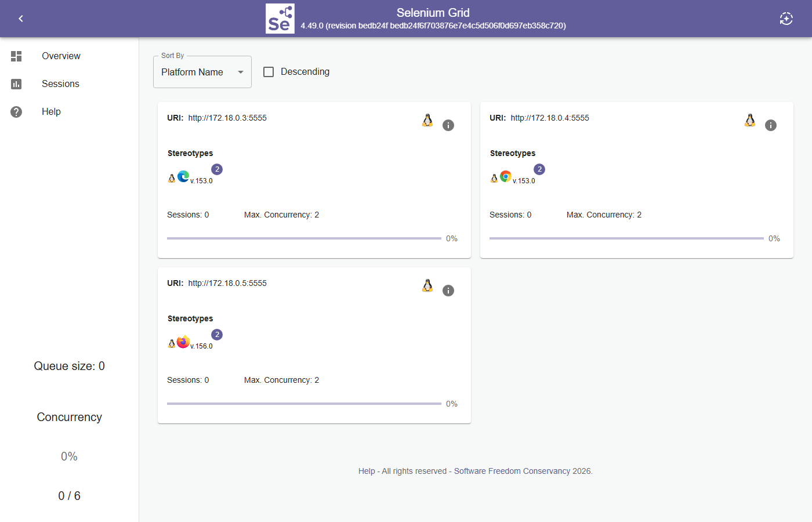Viewport: 812px width, 522px height.
Task: Click the Overview dashboard icon
Action: (x=16, y=56)
